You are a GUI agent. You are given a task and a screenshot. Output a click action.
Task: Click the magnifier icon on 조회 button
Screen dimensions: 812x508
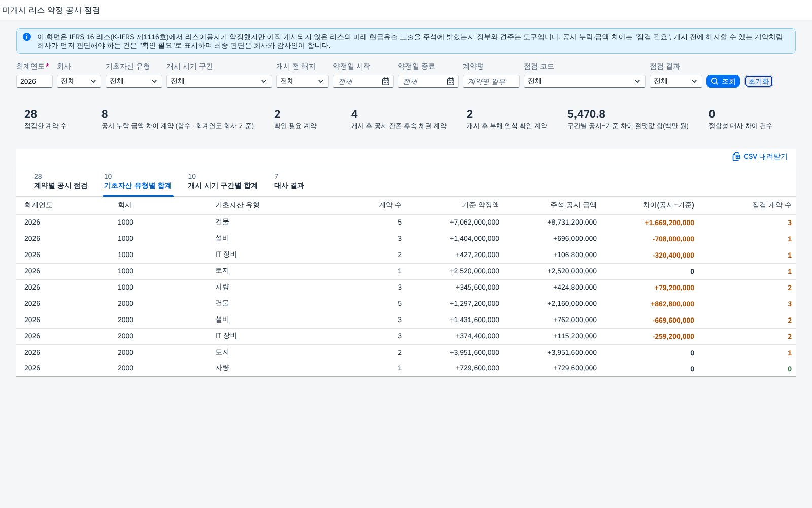715,81
